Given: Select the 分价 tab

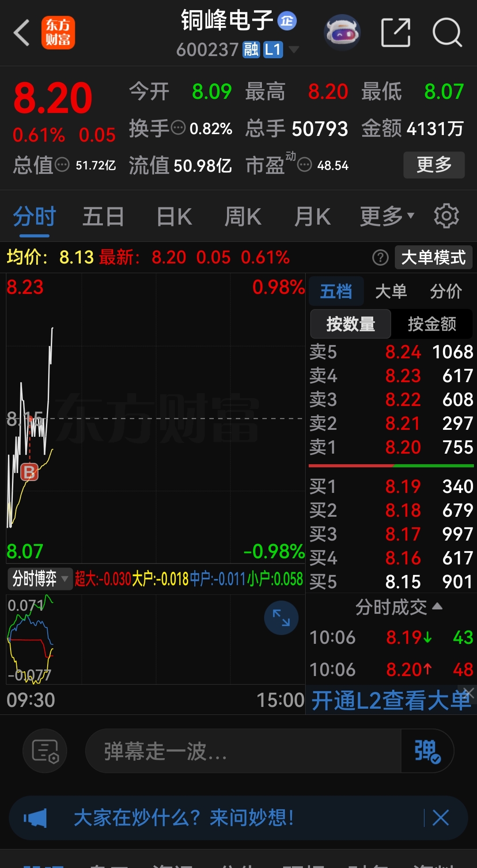Looking at the screenshot, I should (x=446, y=291).
